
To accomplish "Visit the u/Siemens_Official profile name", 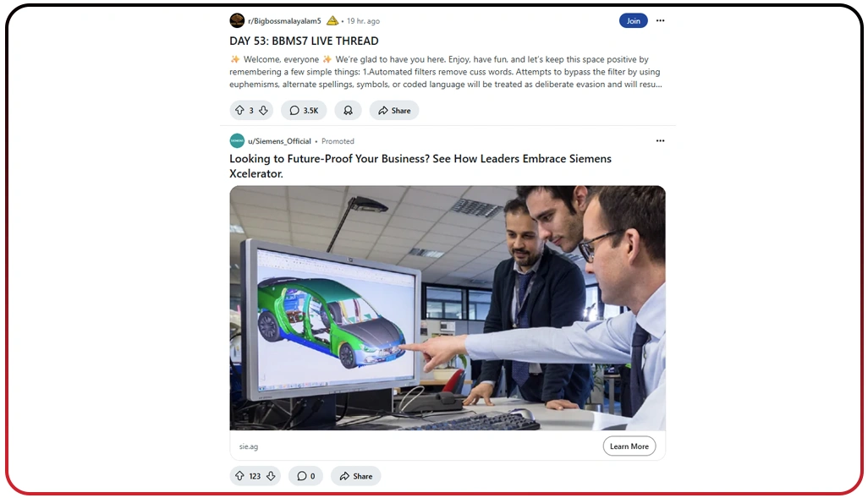I will tap(279, 141).
